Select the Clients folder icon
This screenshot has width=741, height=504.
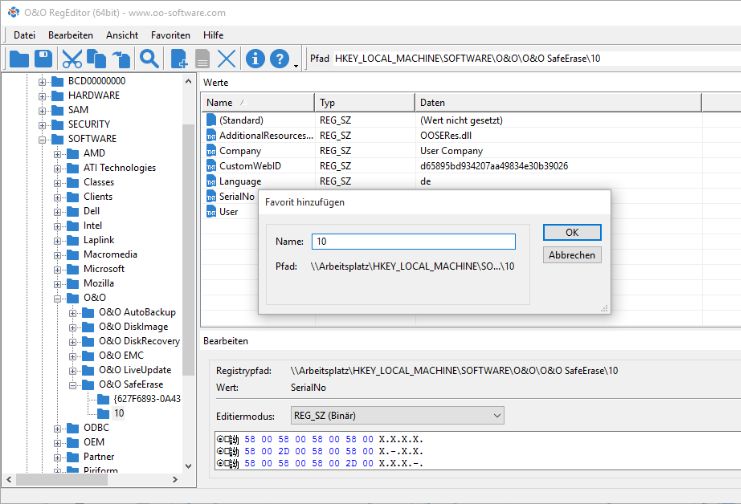click(73, 197)
